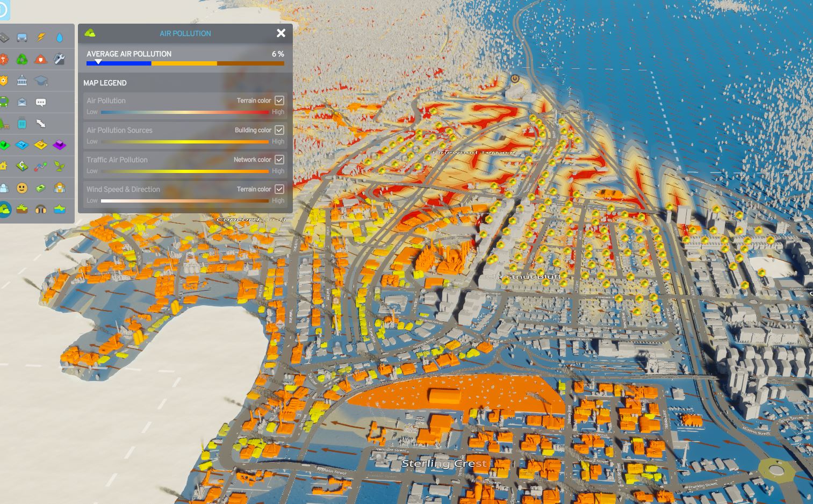Select the purple Office zone view
This screenshot has height=504, width=813.
pos(60,145)
